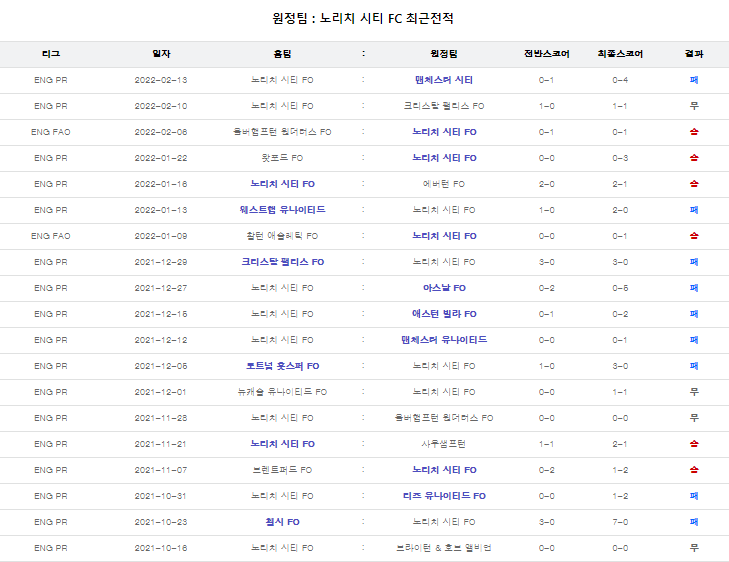Click away team '사우샘프턴'
This screenshot has width=729, height=562.
(x=444, y=444)
